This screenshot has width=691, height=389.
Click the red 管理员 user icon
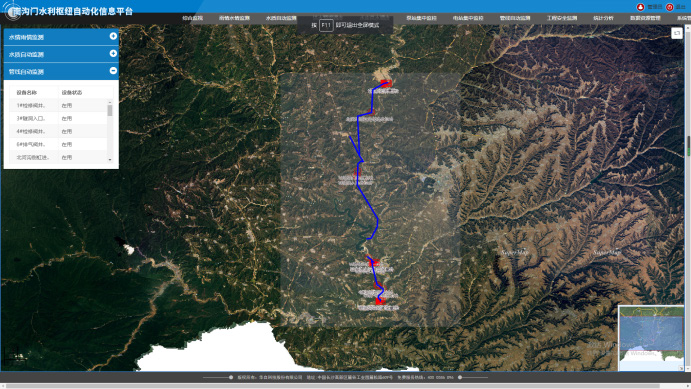click(x=640, y=7)
